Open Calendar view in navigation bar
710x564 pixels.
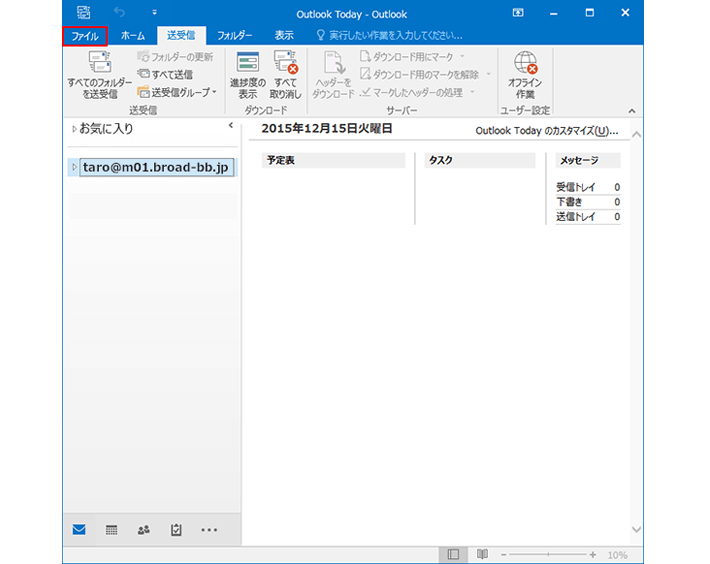pyautogui.click(x=111, y=529)
